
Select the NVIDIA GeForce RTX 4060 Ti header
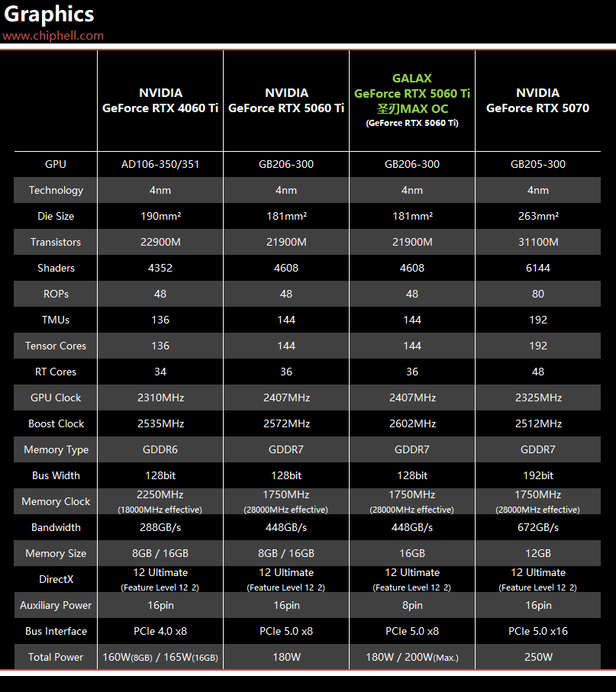(x=160, y=100)
